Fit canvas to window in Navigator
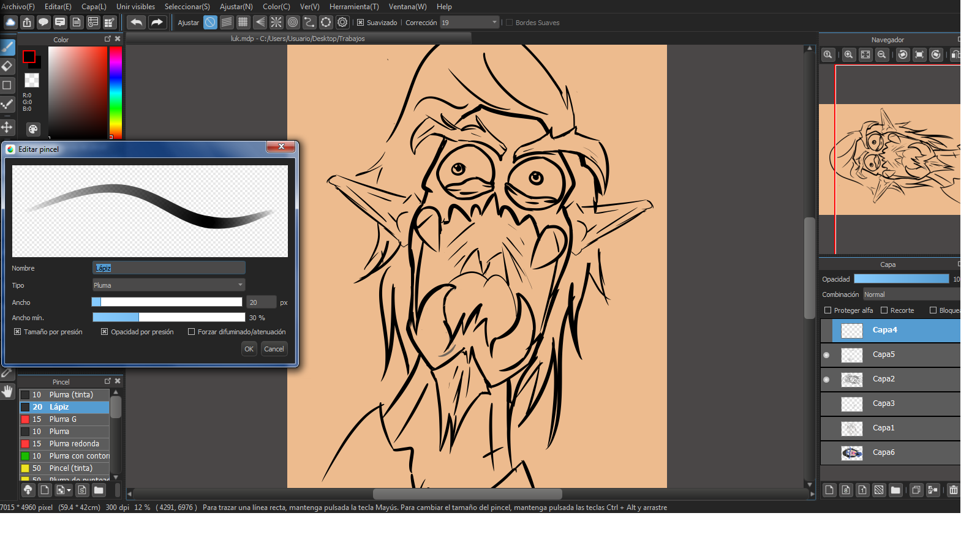This screenshot has height=551, width=980. [865, 54]
